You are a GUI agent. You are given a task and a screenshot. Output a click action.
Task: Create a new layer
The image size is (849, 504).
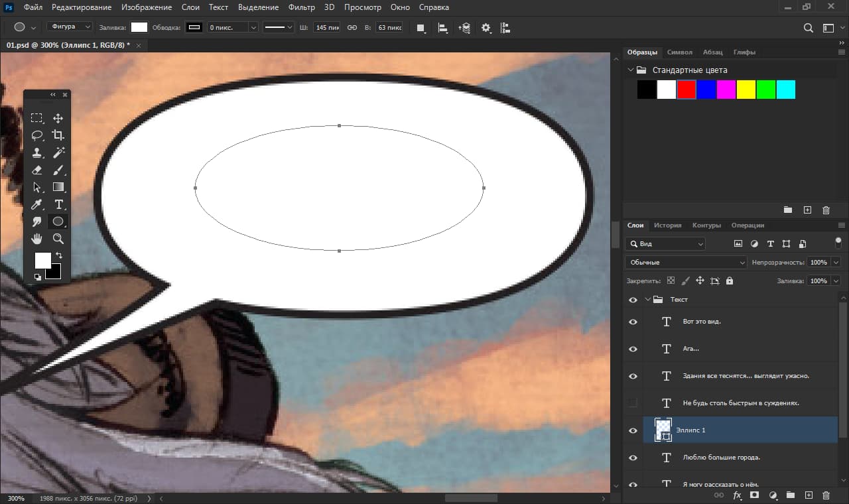click(x=809, y=495)
